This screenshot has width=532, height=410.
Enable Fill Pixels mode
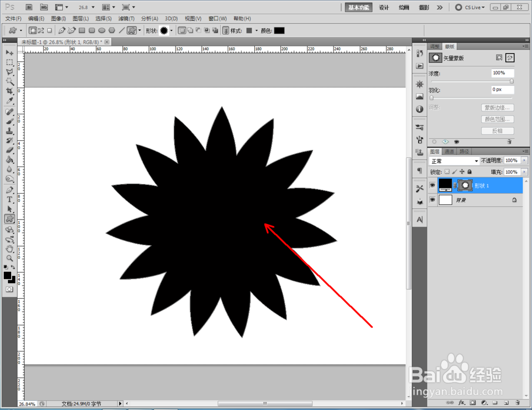pyautogui.click(x=49, y=30)
